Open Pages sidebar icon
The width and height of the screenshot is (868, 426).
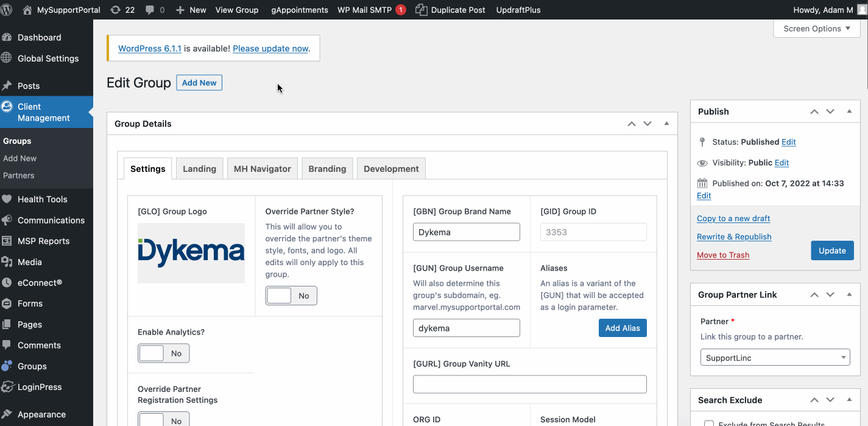click(7, 324)
